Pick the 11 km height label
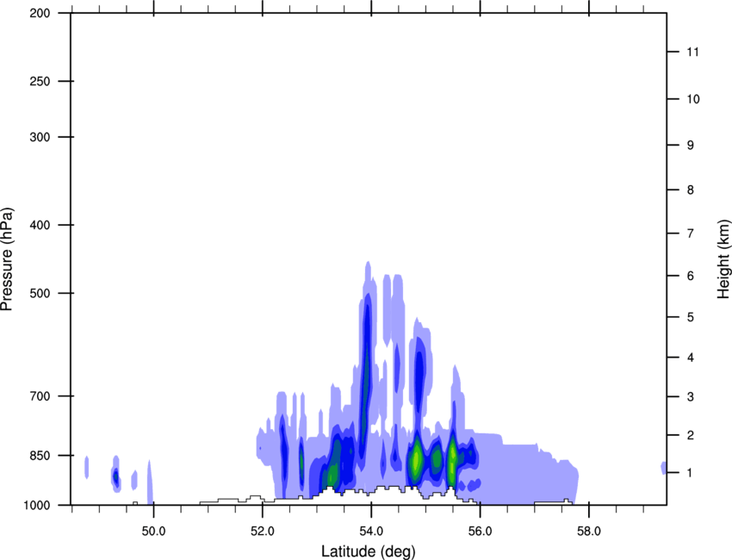The image size is (732, 560). coord(693,52)
